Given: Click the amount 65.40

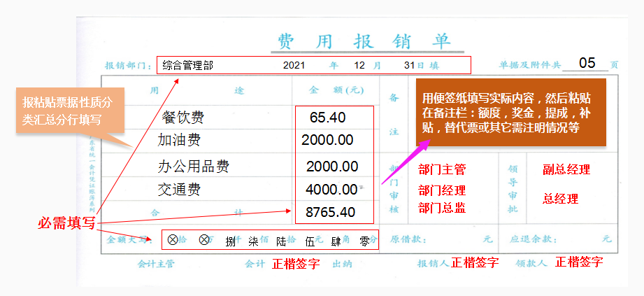Looking at the screenshot, I should click(328, 118).
